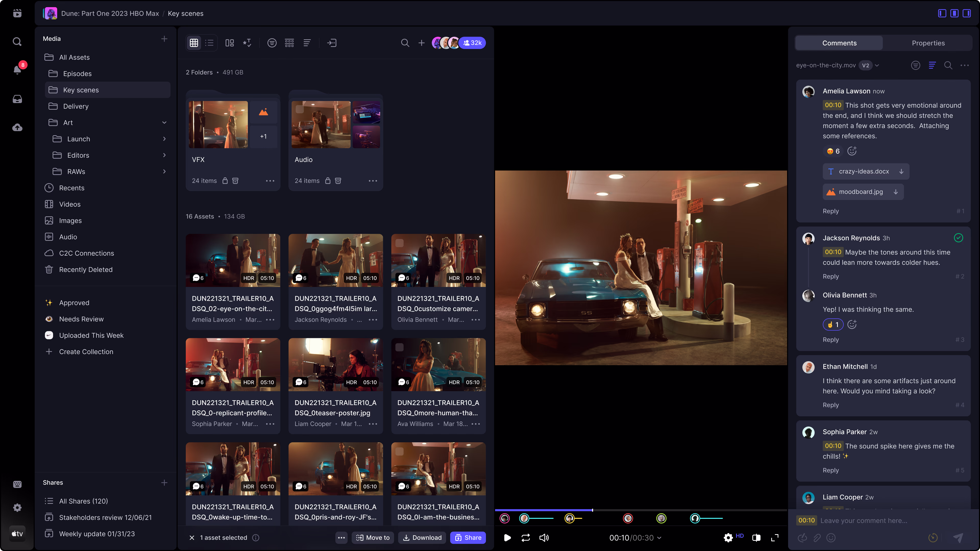The width and height of the screenshot is (980, 551).
Task: Open the teaser-poster.jpg thumbnail
Action: pos(336,364)
